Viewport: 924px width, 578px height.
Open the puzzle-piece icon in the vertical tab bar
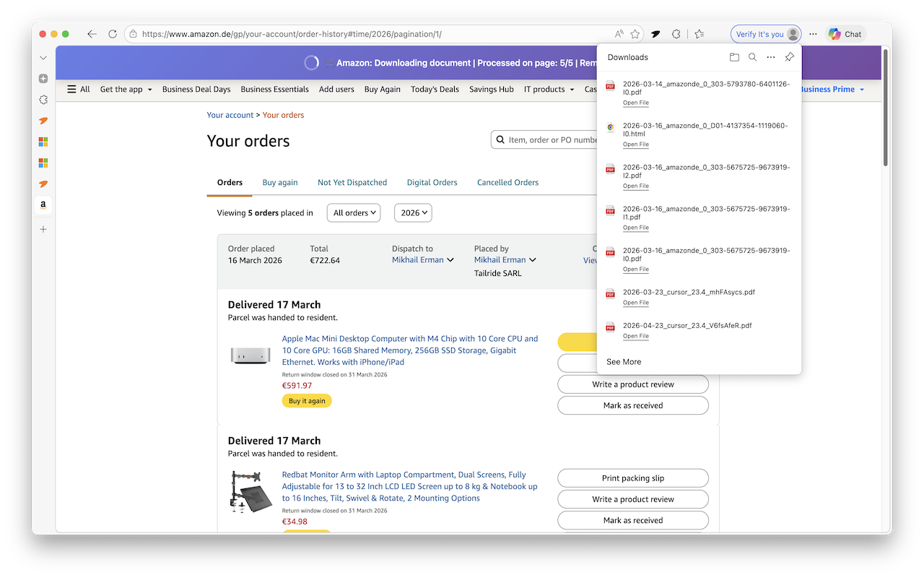43,100
